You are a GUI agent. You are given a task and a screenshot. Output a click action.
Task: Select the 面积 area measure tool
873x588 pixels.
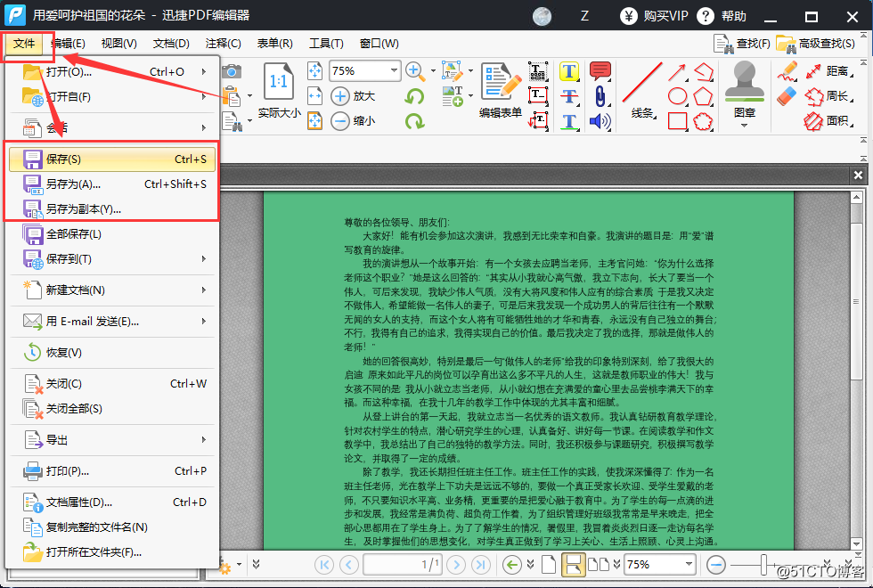pos(828,121)
